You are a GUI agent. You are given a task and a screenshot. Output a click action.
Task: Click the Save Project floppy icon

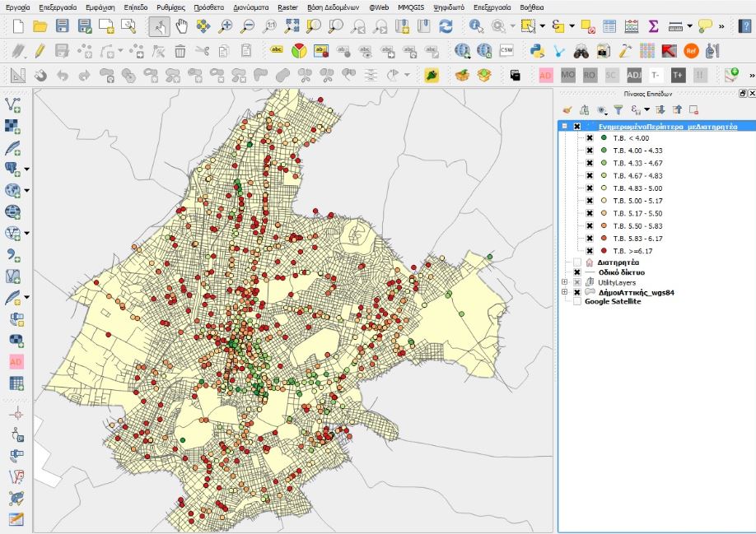[x=62, y=26]
